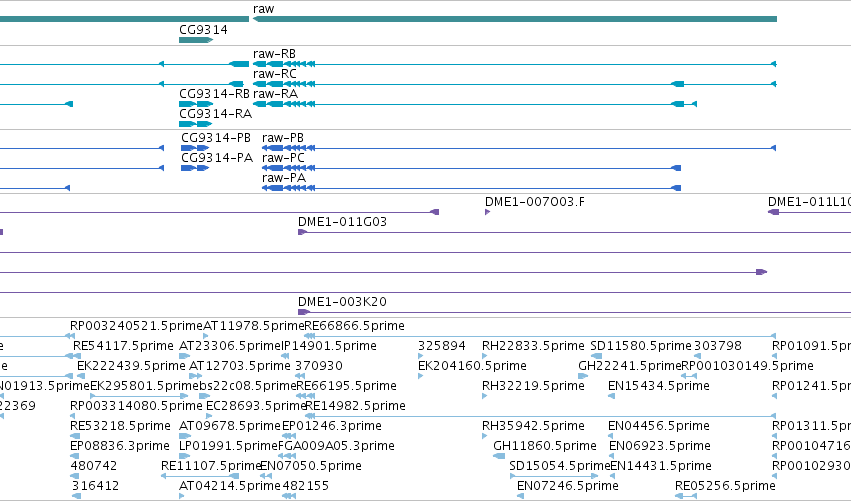Click the raw-RA transcript label
Viewport: 851px width, 501px height.
click(x=276, y=94)
